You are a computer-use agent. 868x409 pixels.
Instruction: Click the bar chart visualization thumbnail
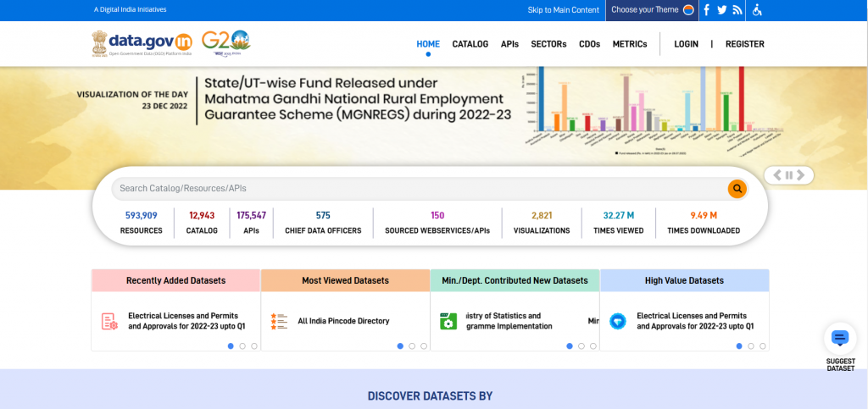pyautogui.click(x=654, y=111)
